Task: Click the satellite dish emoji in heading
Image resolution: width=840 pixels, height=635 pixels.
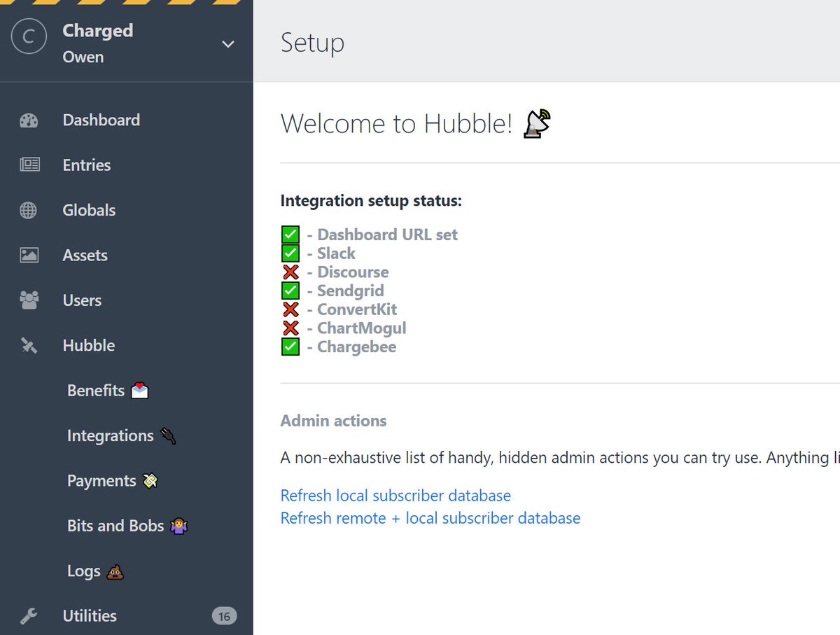Action: pos(537,124)
